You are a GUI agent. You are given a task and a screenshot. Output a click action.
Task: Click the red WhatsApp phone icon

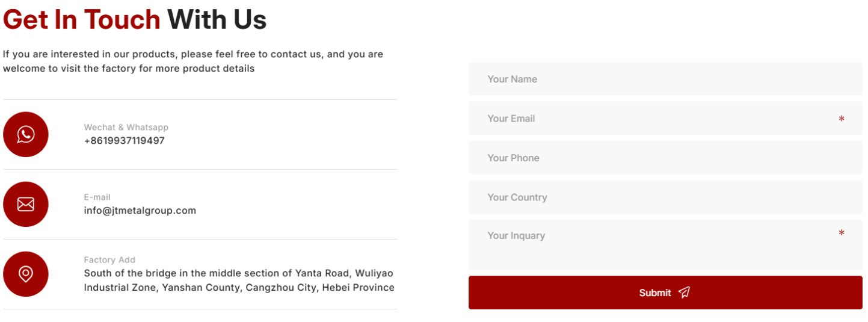coord(26,134)
